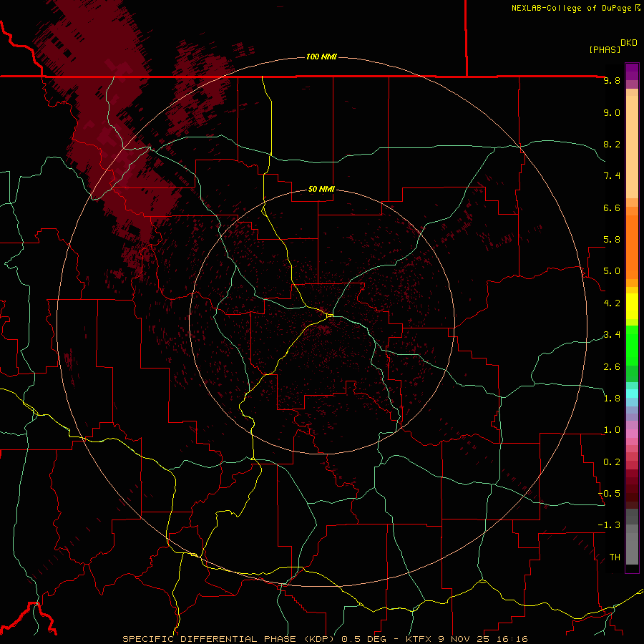Click the 7.4 scale value
The height and width of the screenshot is (644, 644).
point(612,176)
